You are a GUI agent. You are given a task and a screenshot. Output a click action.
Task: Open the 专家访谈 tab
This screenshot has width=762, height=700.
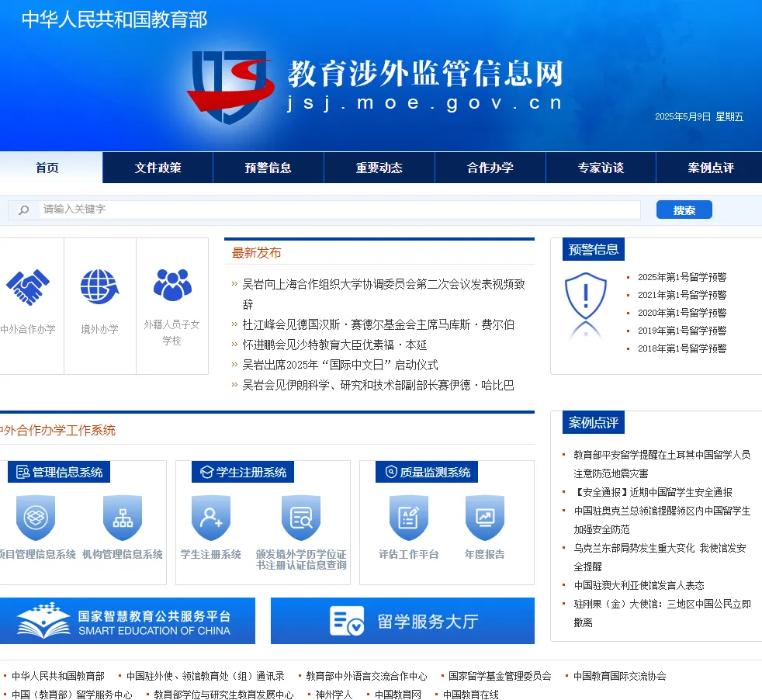[601, 168]
